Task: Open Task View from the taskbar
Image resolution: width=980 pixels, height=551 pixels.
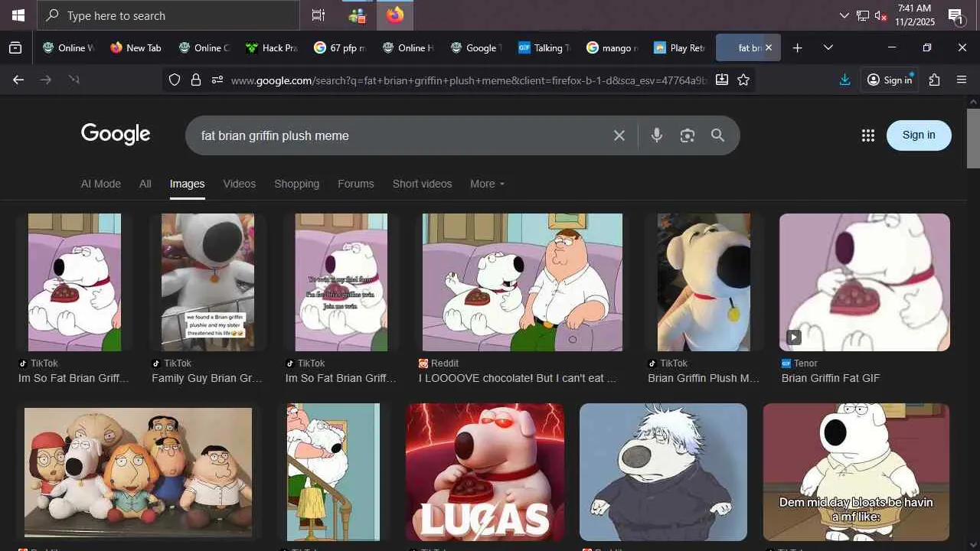Action: pos(318,15)
